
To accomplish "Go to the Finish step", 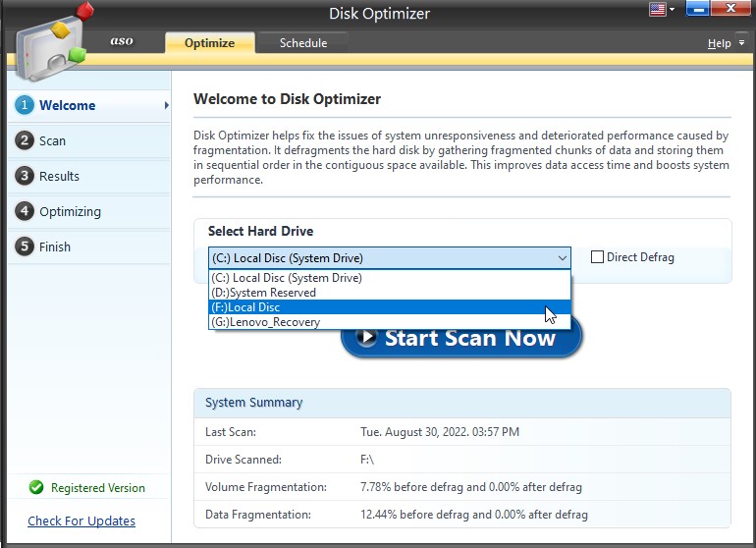I will tap(89, 247).
